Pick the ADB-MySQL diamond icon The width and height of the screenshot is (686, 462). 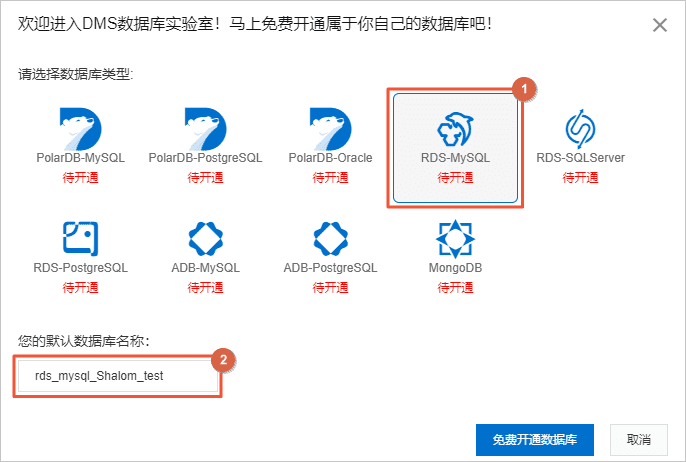point(206,238)
